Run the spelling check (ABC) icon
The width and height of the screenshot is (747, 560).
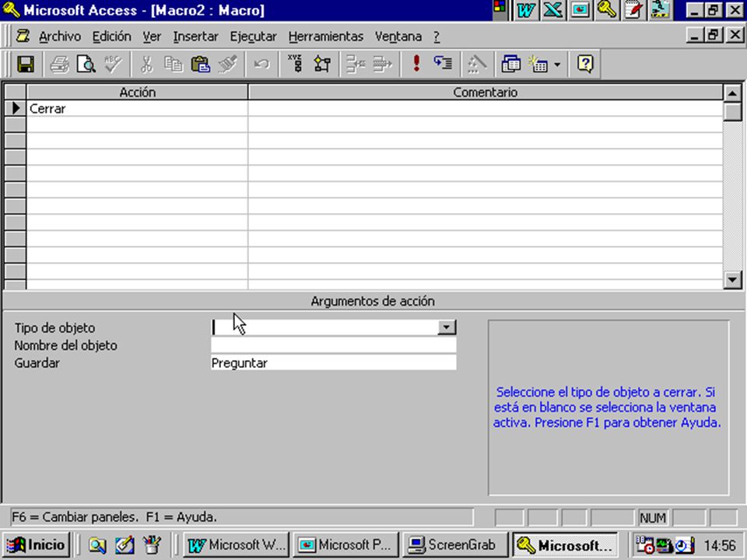pyautogui.click(x=114, y=64)
